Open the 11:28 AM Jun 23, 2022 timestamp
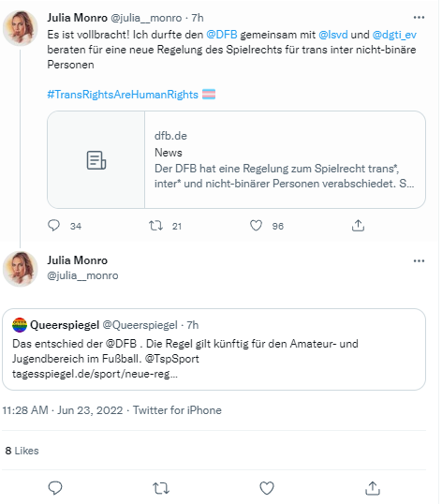Screen dimensions: 442x504 pyautogui.click(x=63, y=410)
